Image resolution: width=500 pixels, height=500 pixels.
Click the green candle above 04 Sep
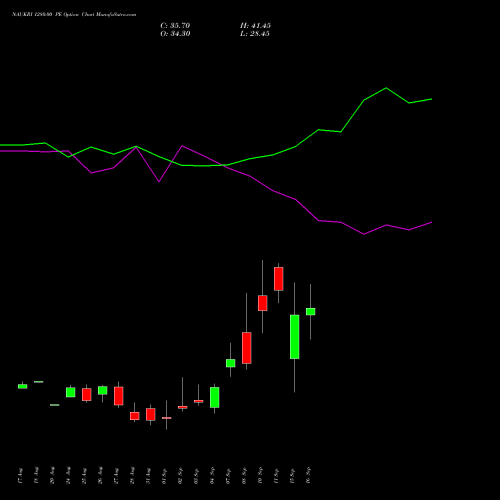[x=215, y=397]
